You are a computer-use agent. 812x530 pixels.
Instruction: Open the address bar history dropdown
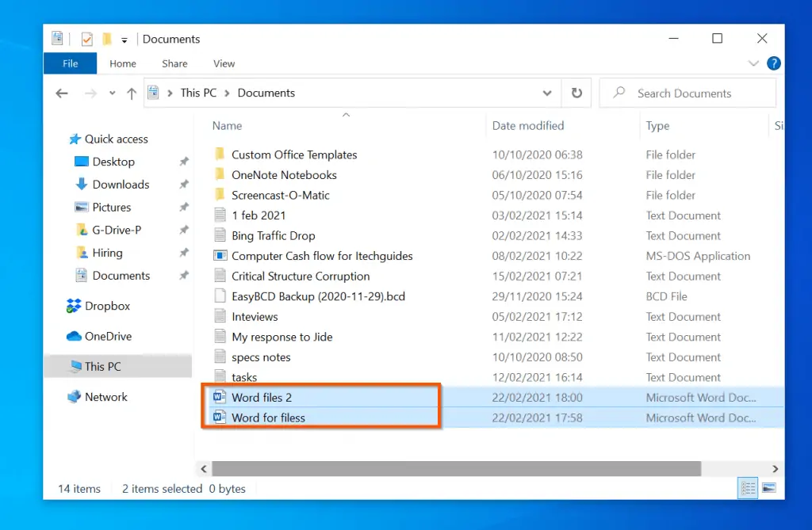tap(547, 93)
